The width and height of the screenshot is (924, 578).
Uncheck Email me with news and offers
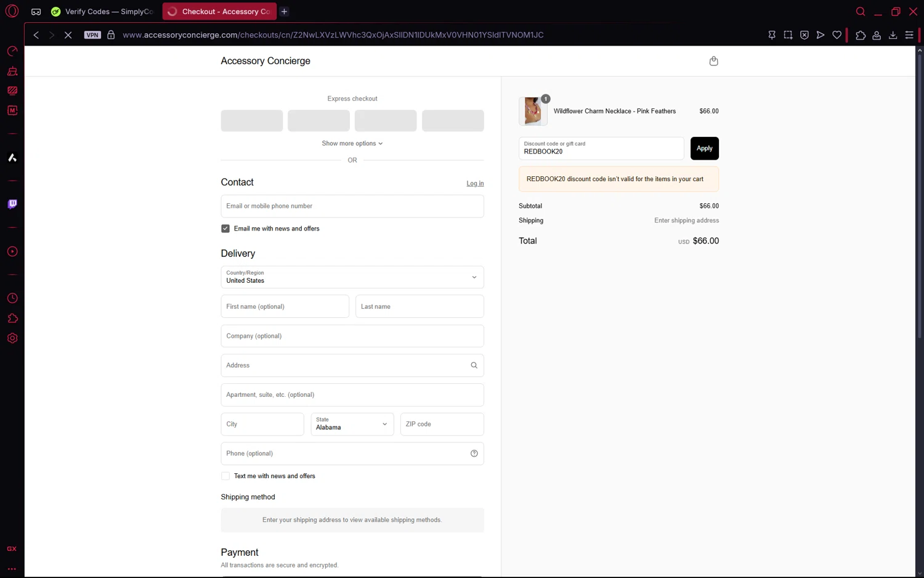(225, 229)
